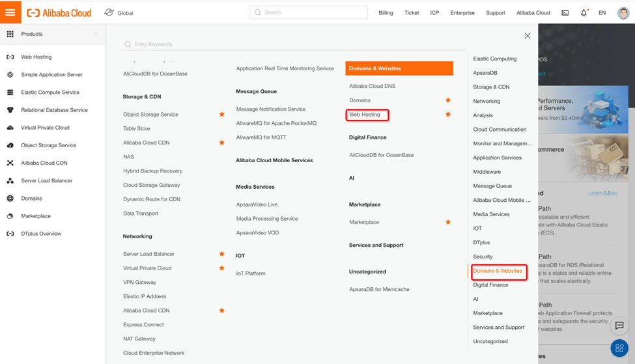
Task: Click the orange hamburger menu icon
Action: [10, 12]
